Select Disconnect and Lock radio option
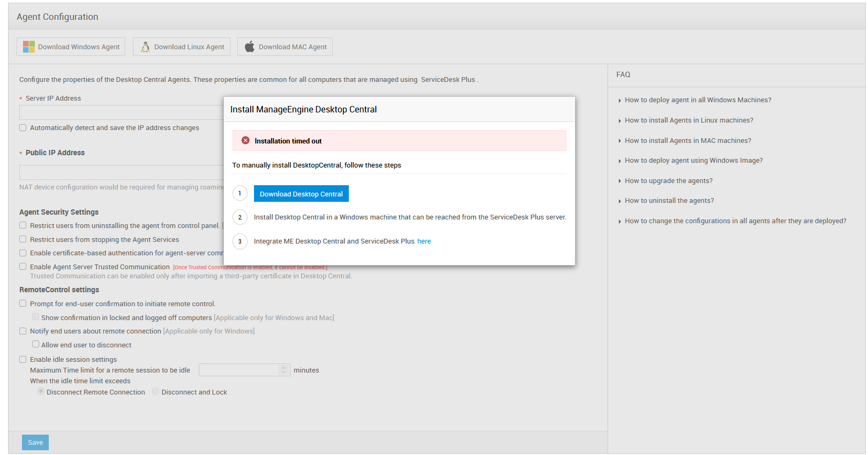 click(156, 391)
